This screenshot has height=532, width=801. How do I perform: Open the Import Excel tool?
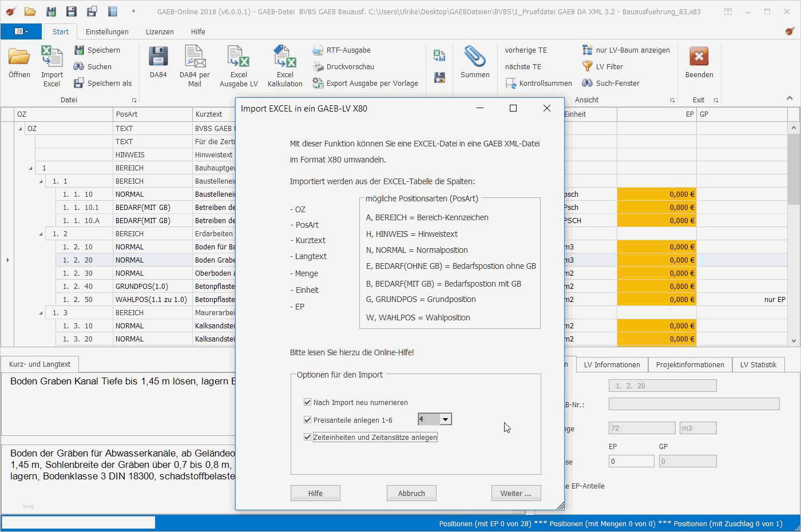tap(51, 58)
